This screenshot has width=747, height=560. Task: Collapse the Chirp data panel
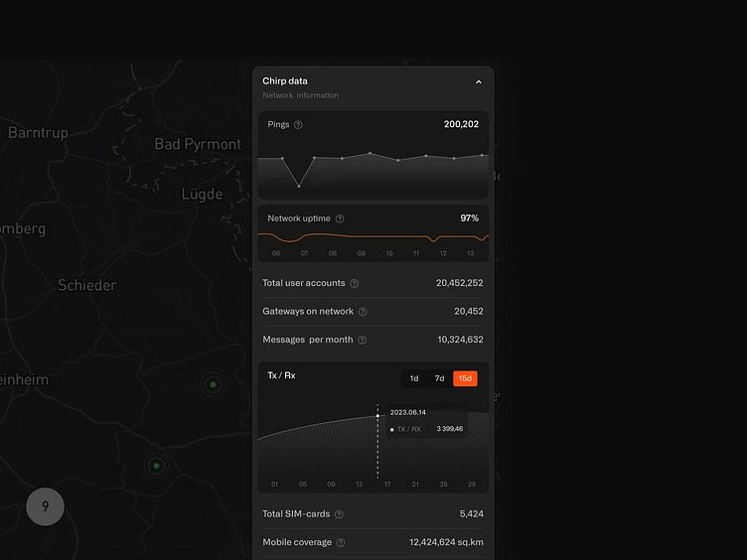(478, 82)
